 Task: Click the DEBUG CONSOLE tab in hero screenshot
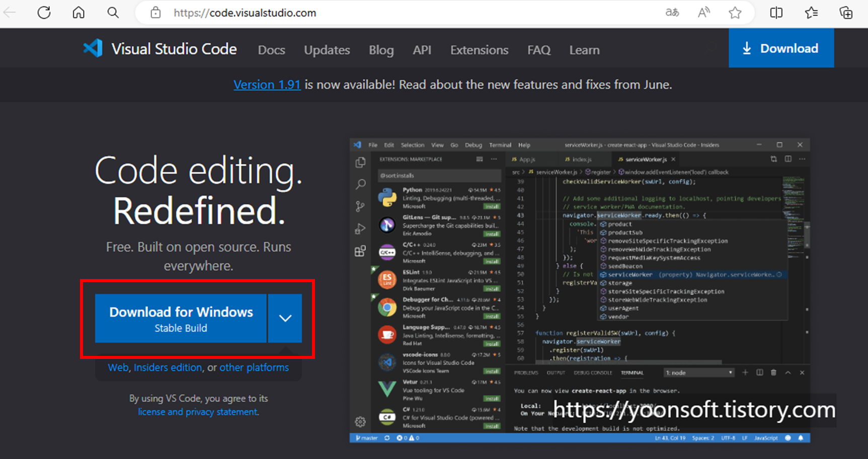click(x=593, y=373)
